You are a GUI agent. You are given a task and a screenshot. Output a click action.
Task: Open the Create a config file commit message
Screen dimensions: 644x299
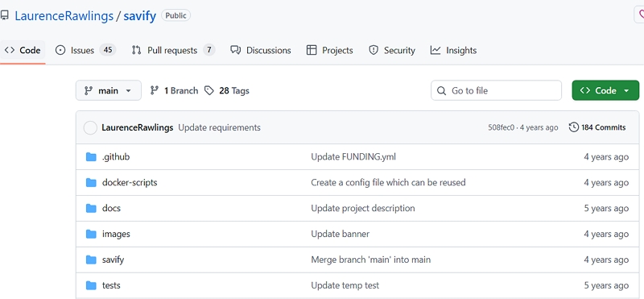[x=388, y=182]
